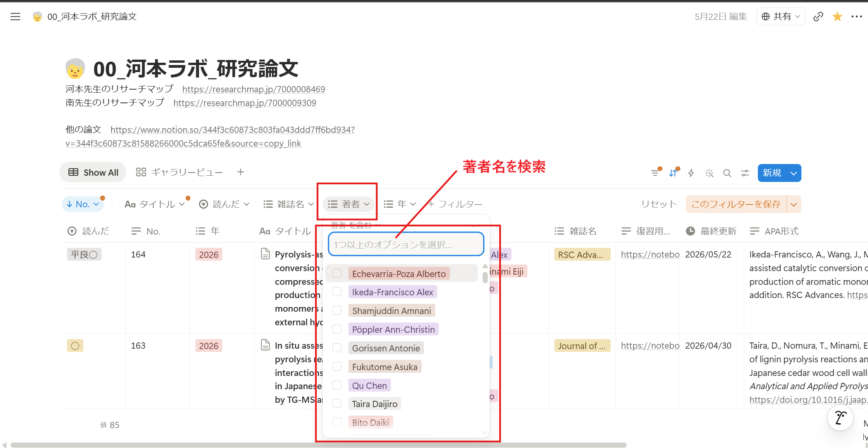The width and height of the screenshot is (868, 448).
Task: Click the globe icon in share button
Action: pos(765,16)
